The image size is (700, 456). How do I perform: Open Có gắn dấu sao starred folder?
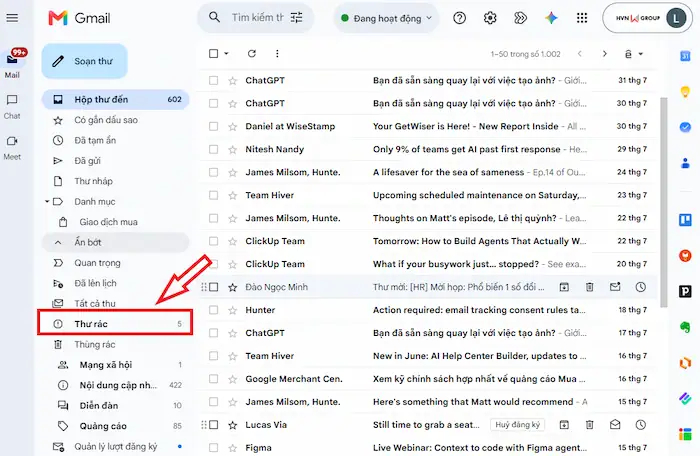[116, 120]
